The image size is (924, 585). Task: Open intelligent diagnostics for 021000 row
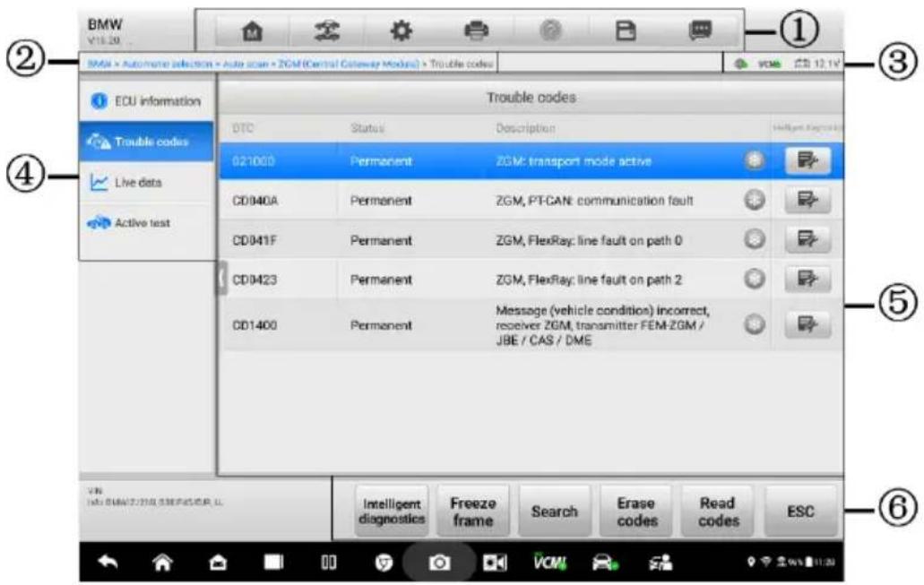point(807,161)
